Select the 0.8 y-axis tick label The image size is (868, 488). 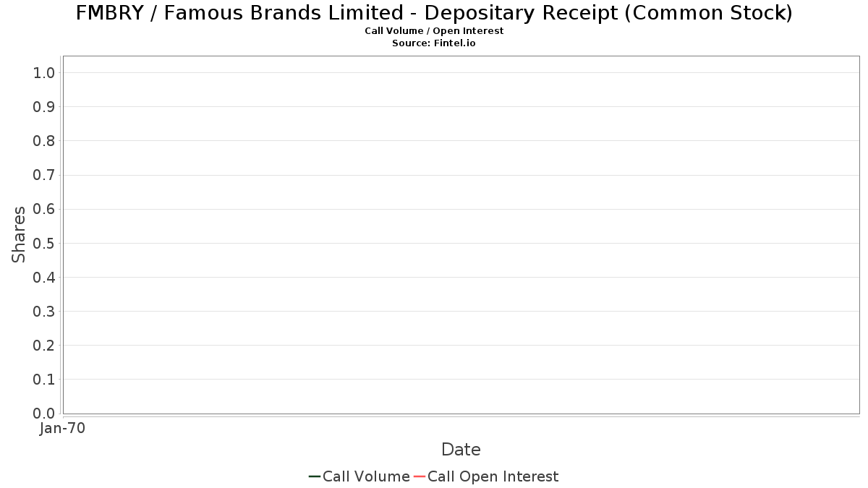[x=44, y=140]
